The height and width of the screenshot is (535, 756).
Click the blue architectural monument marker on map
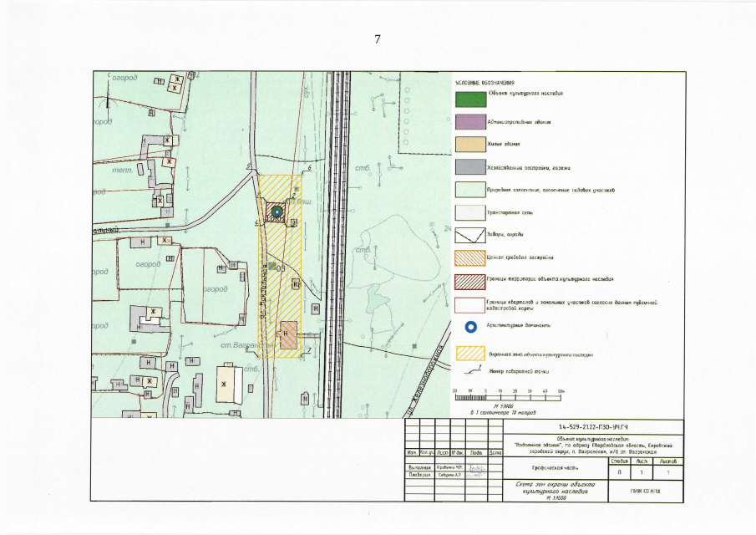click(277, 212)
